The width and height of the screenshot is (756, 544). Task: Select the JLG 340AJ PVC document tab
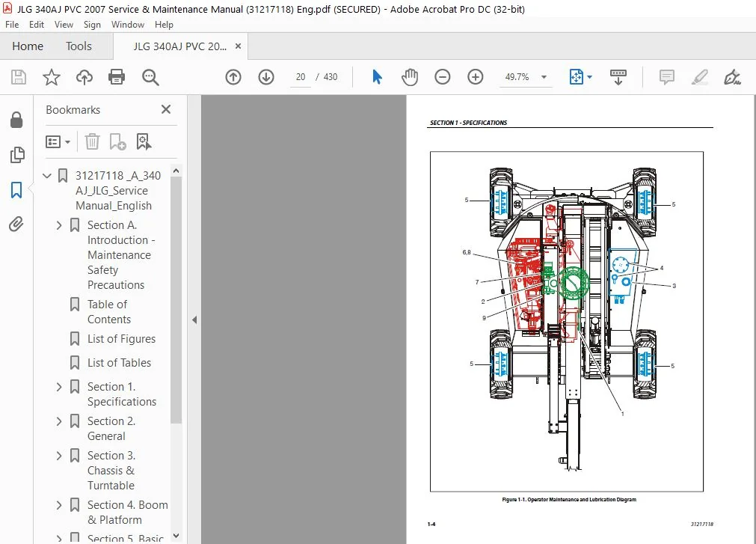point(179,46)
